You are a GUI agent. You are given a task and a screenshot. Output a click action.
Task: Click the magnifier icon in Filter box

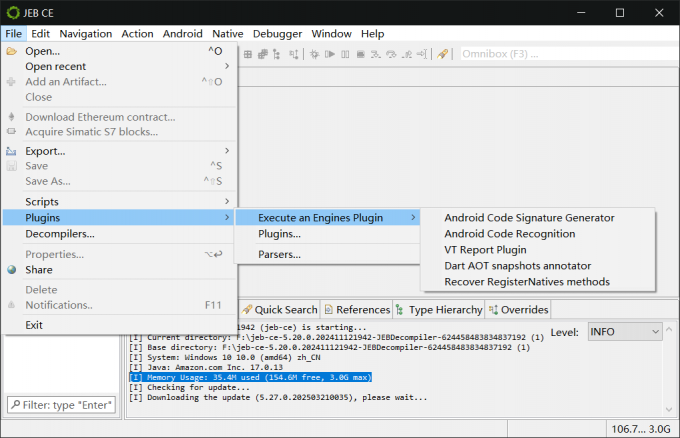pyautogui.click(x=16, y=405)
